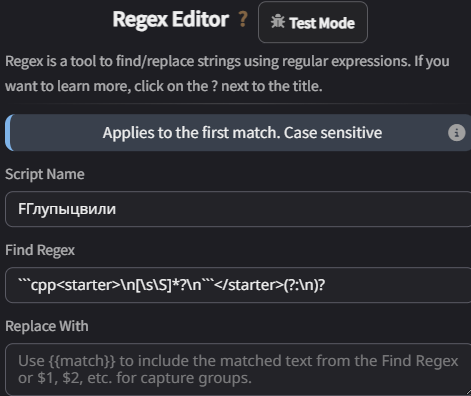Image resolution: width=471 pixels, height=396 pixels.
Task: Click the Regex Editor title heading
Action: (x=171, y=19)
